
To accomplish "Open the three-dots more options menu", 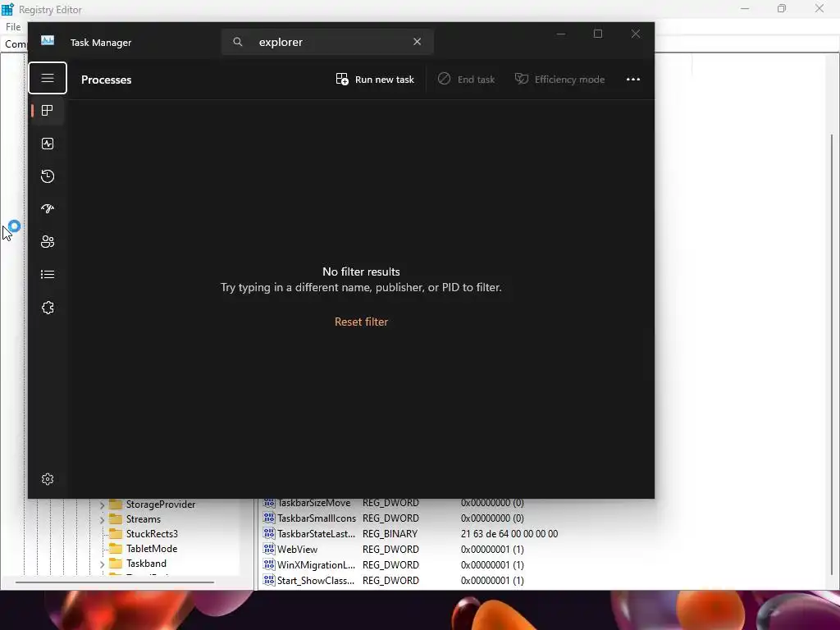I will pos(633,80).
